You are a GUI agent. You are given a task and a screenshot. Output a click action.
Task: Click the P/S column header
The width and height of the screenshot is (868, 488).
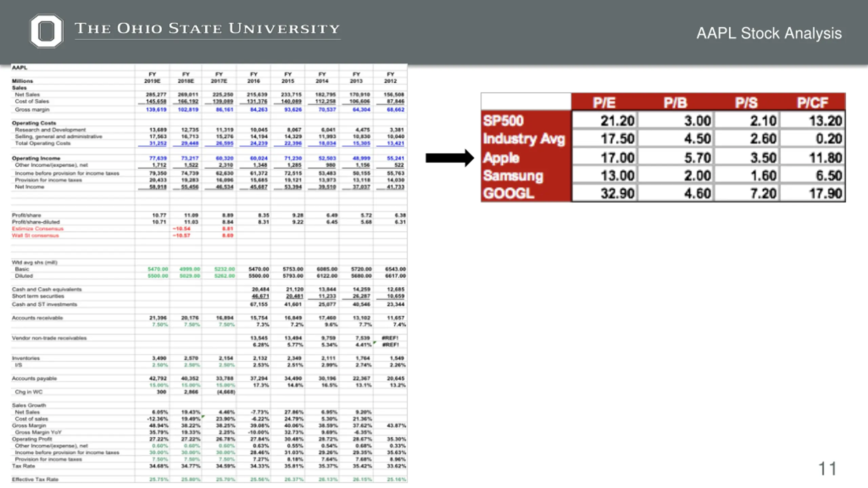(x=746, y=102)
